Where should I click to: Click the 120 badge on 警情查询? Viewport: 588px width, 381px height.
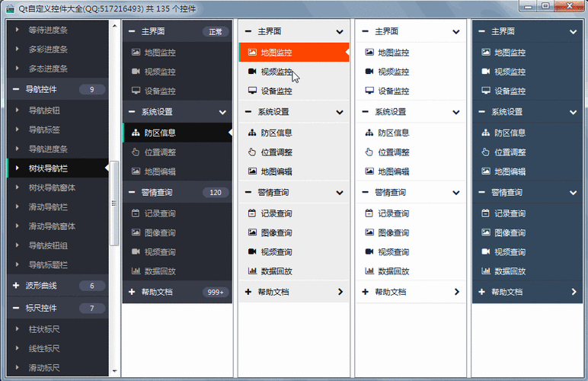click(216, 192)
